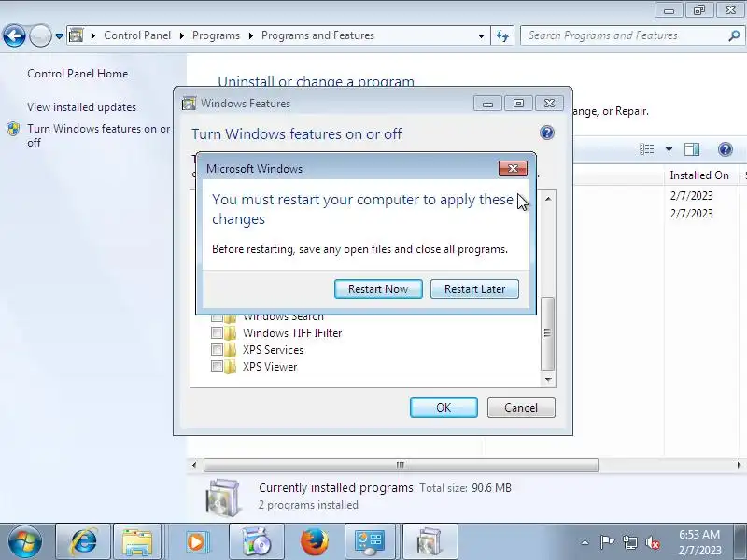Select the Windows TIFF IFilter folder icon

(230, 333)
